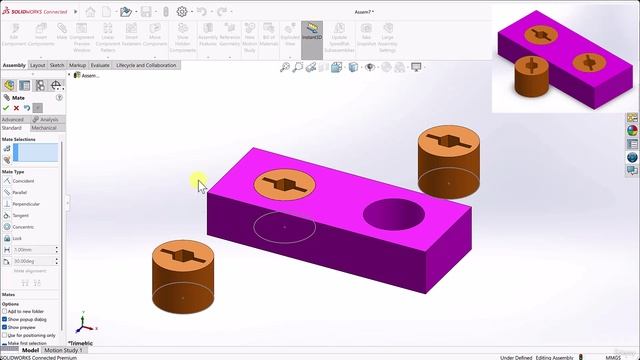The width and height of the screenshot is (640, 360).
Task: Click the Mate Selections entities box
Action: coord(36,153)
